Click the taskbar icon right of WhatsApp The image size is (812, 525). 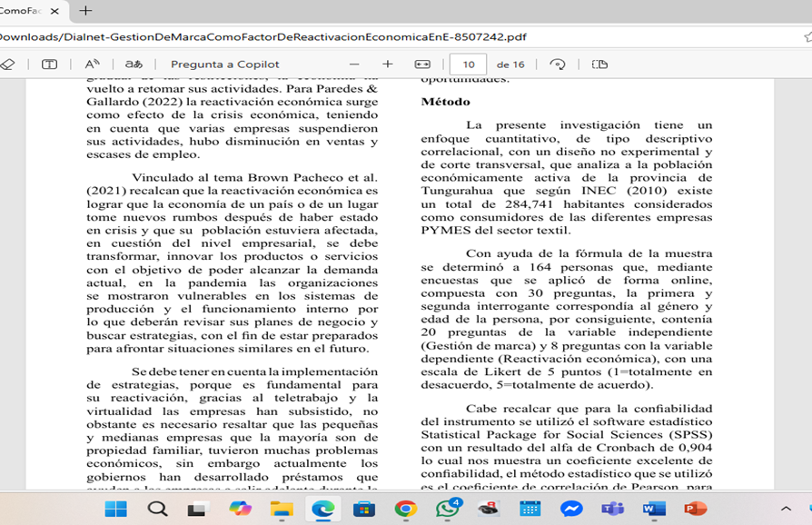pyautogui.click(x=488, y=509)
